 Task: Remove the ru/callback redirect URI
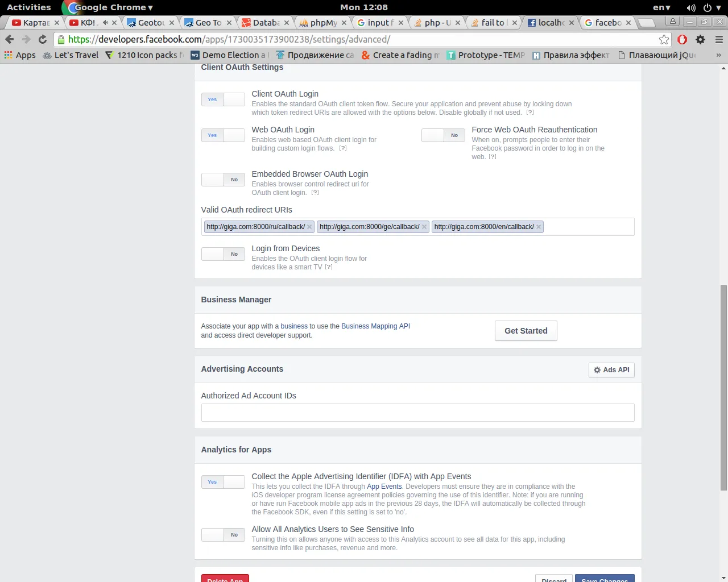[x=309, y=227]
